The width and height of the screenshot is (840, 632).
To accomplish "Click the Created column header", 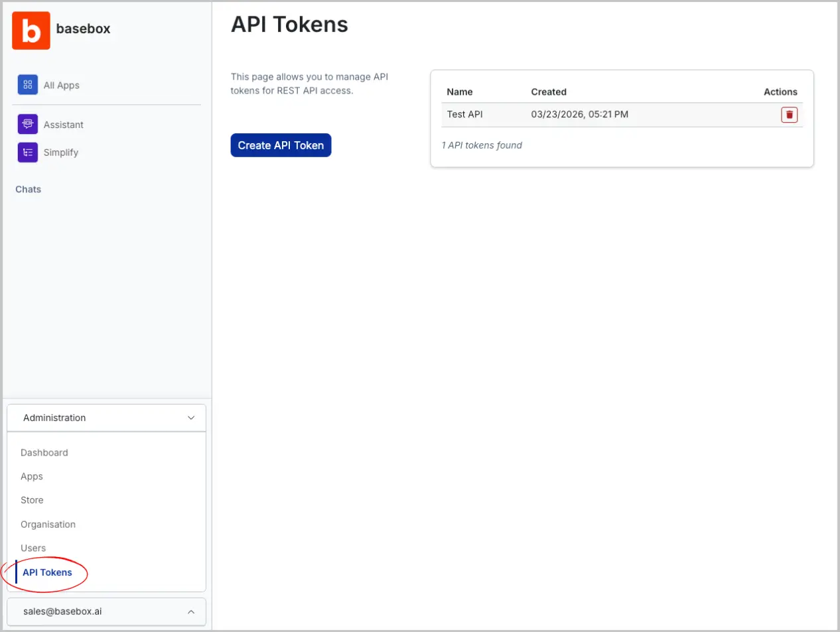I will click(x=549, y=92).
